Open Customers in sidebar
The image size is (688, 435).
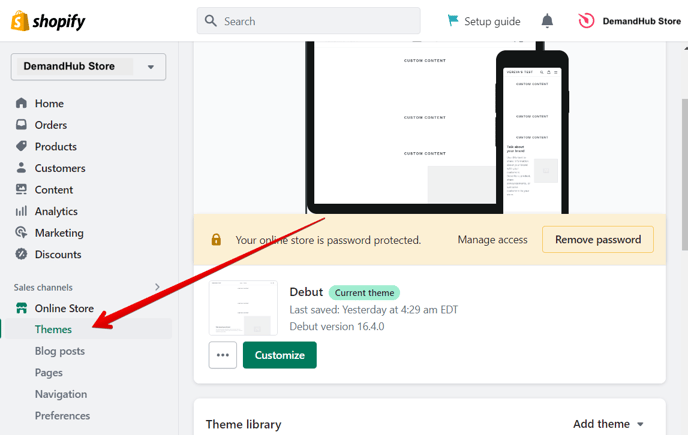click(x=60, y=168)
